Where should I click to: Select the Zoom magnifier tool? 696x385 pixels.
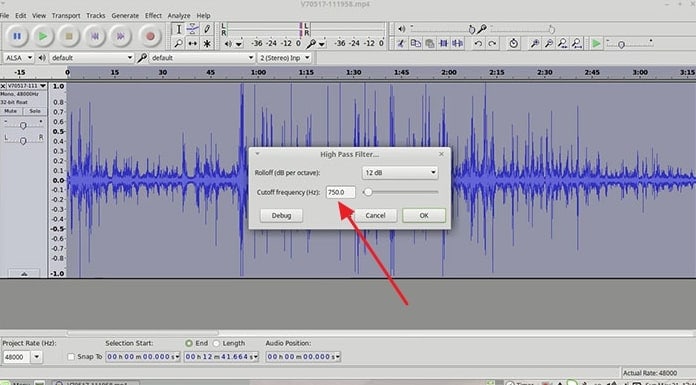[x=178, y=44]
